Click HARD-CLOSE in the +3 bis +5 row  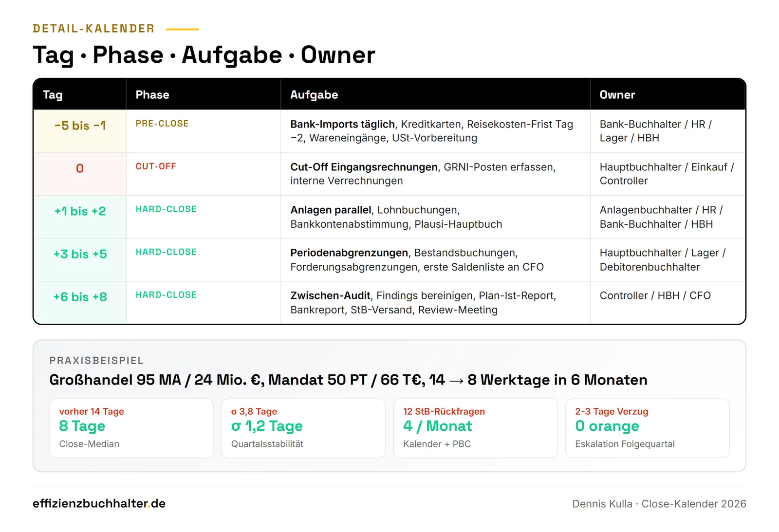tap(166, 252)
